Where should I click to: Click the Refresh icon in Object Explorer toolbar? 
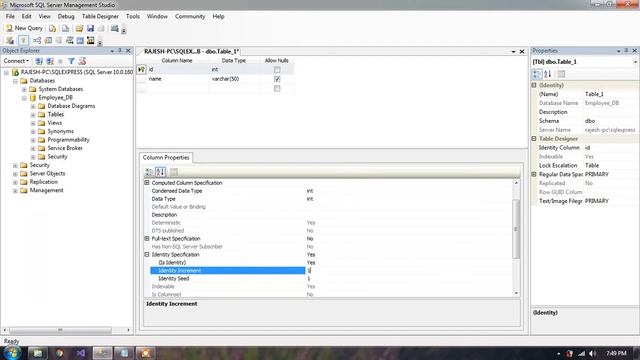click(x=82, y=61)
